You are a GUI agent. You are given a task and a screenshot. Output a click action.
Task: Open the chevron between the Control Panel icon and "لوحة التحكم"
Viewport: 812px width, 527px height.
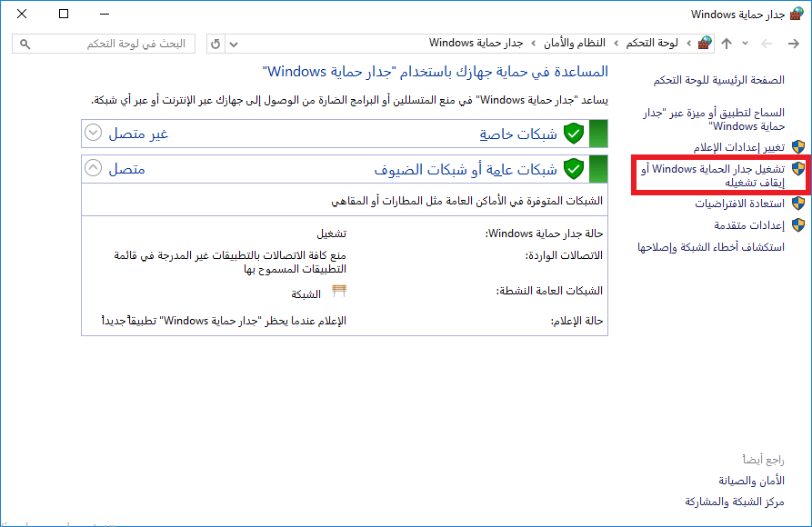pos(688,43)
